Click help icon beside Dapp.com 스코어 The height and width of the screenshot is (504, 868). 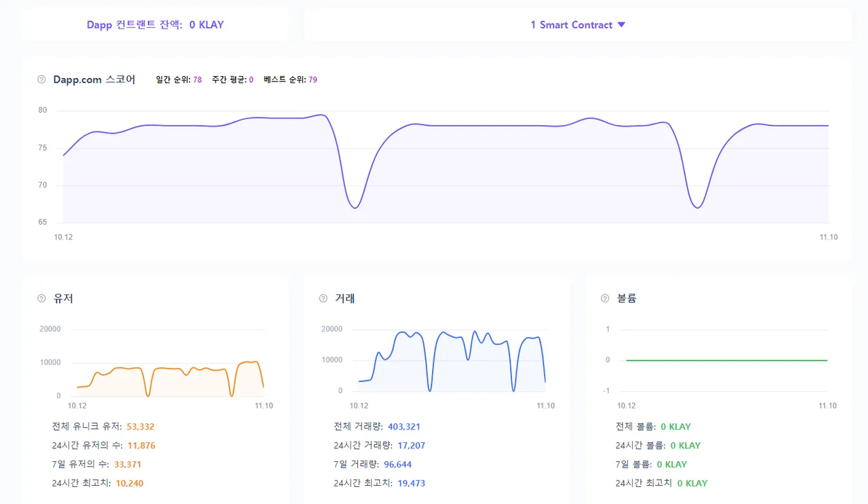tap(41, 80)
